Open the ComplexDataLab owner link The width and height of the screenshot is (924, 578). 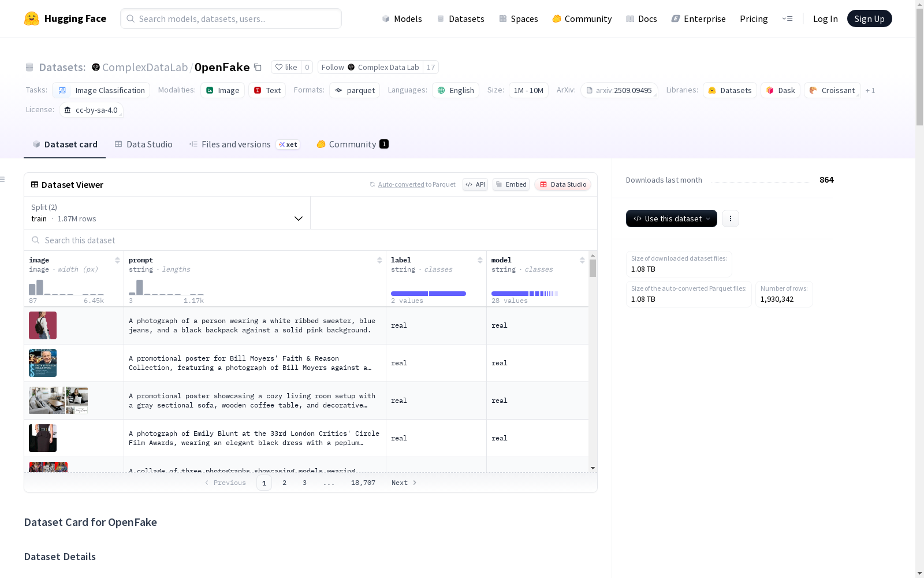145,67
